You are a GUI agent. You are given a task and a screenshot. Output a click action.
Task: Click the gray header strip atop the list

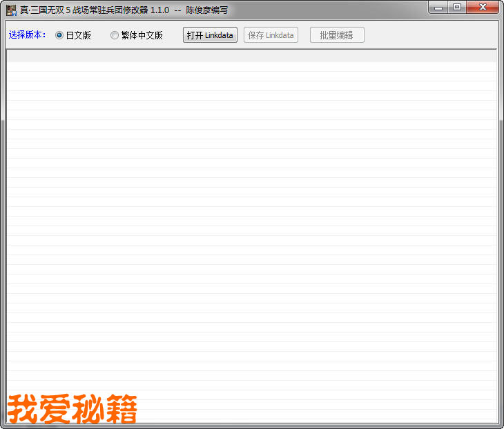pos(251,57)
